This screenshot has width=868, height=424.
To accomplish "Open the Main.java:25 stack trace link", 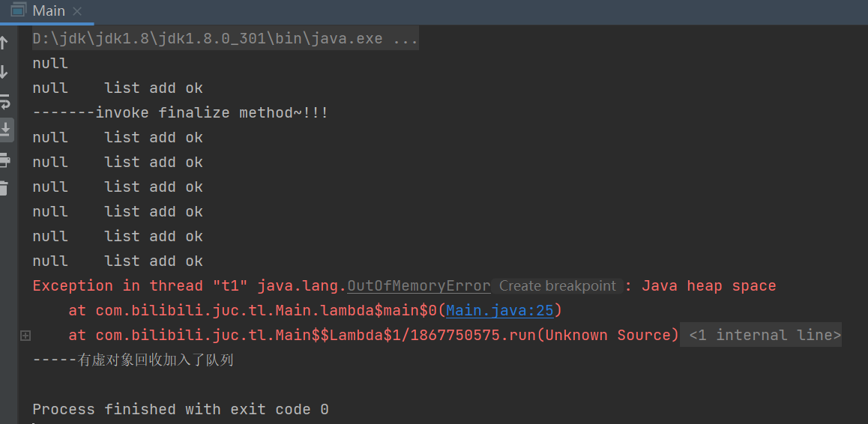I will pos(499,310).
